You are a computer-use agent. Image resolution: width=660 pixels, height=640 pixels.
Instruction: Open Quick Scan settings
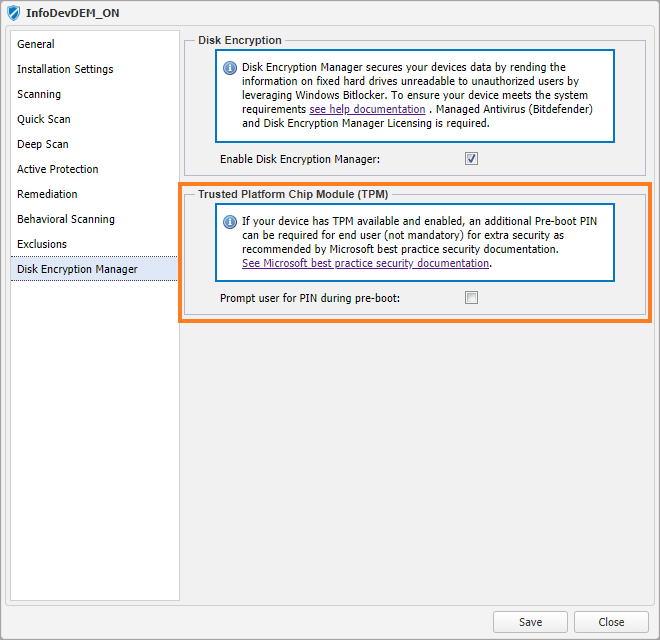pos(94,119)
